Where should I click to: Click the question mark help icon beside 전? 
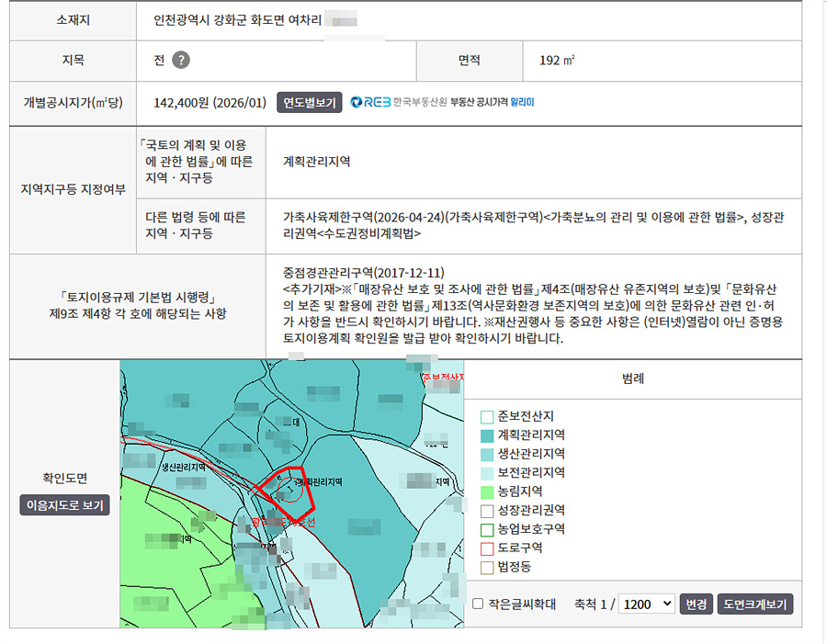[181, 60]
